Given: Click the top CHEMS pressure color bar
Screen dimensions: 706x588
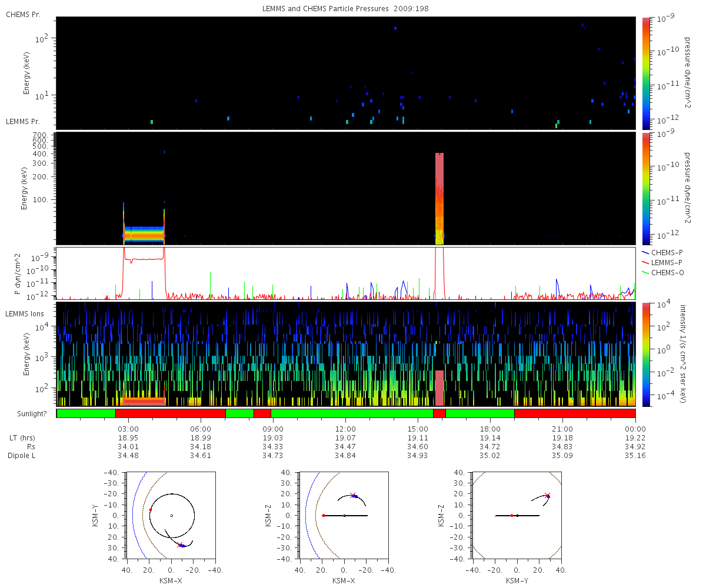Looking at the screenshot, I should coord(646,73).
